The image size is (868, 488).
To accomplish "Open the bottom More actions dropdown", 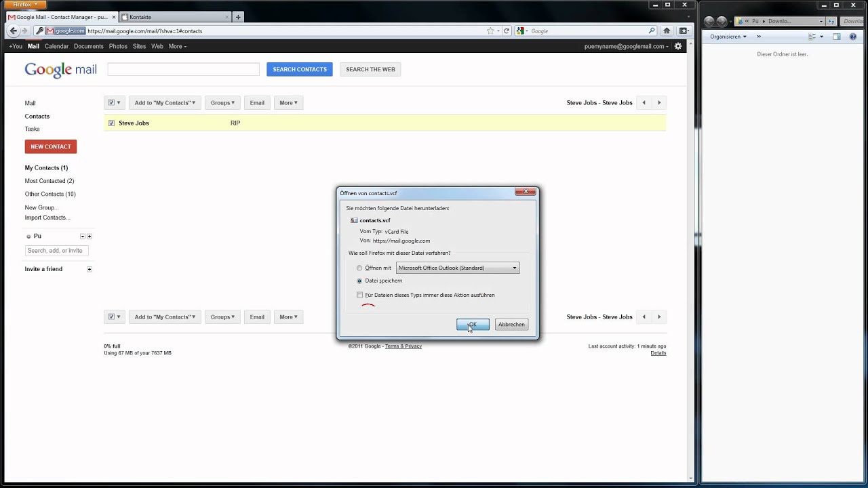I will [x=289, y=317].
